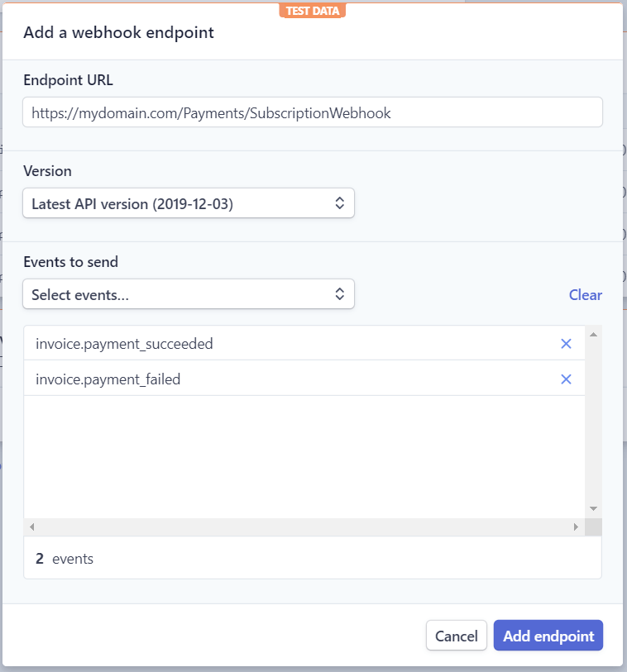The width and height of the screenshot is (627, 672).
Task: Click the scrollbar up arrow
Action: point(594,332)
